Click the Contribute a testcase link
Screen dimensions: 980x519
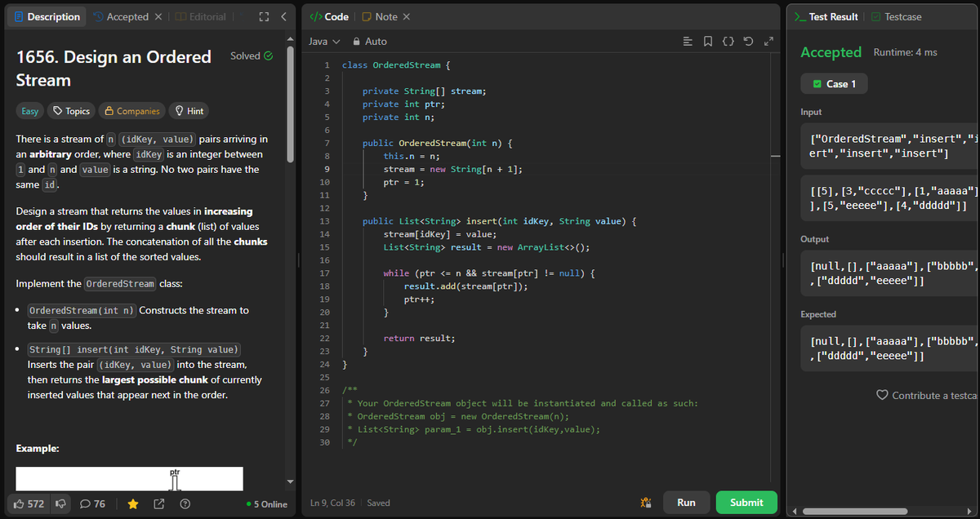pos(928,395)
